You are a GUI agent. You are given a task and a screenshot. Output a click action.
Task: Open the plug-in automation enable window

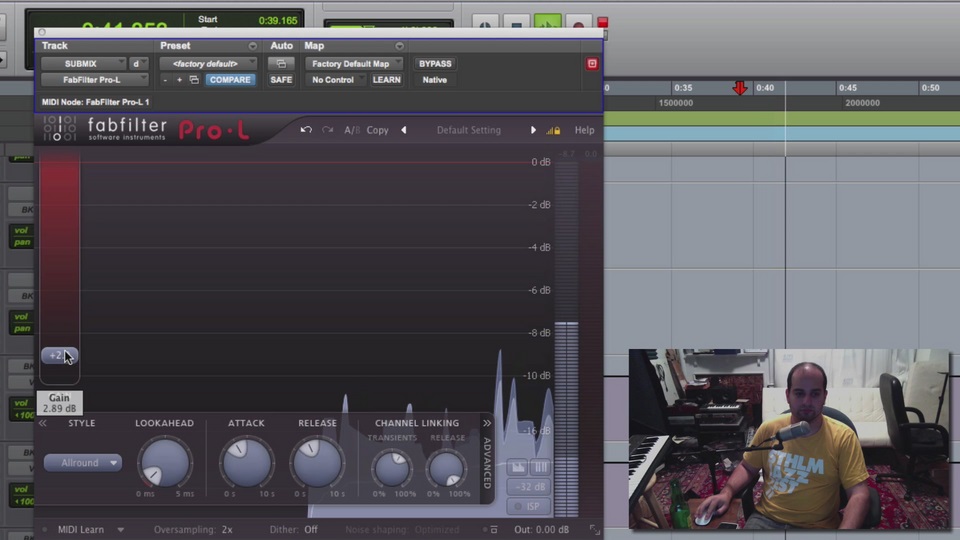click(281, 64)
